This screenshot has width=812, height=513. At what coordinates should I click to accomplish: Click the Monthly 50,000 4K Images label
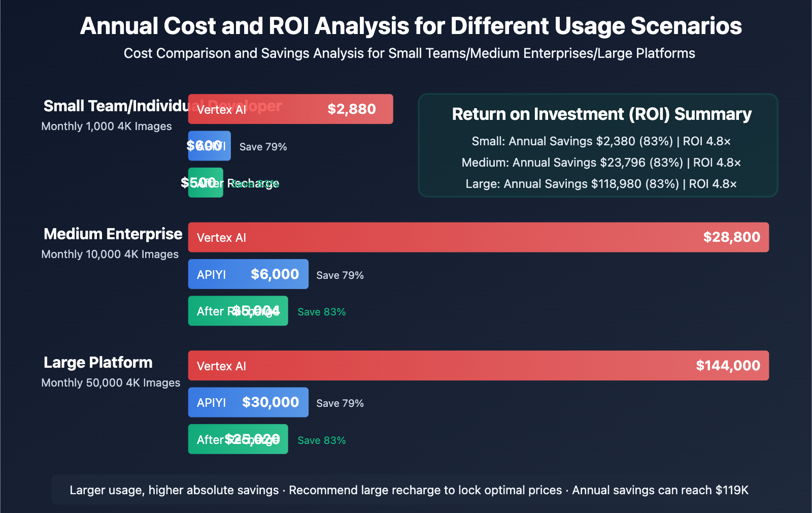111,383
